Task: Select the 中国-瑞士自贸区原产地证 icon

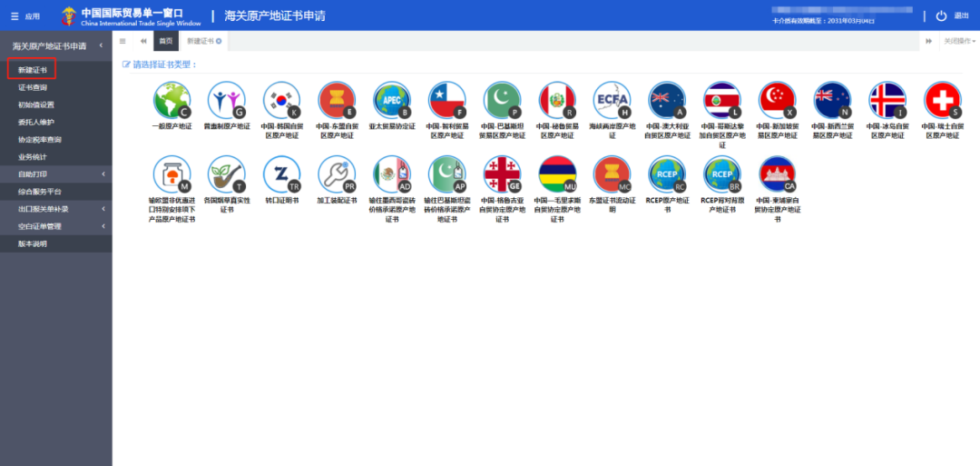Action: coord(942,100)
